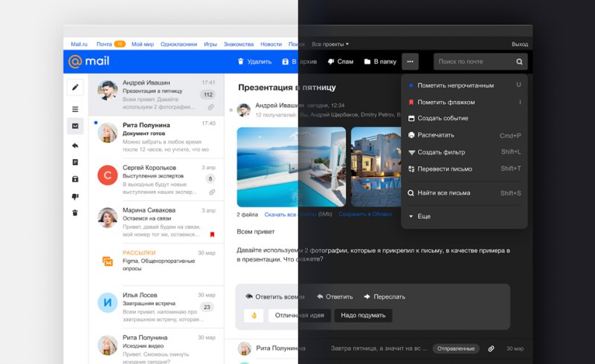Viewport: 595px width, 364px height.
Task: Select Найти все письма menu item
Action: tap(464, 193)
